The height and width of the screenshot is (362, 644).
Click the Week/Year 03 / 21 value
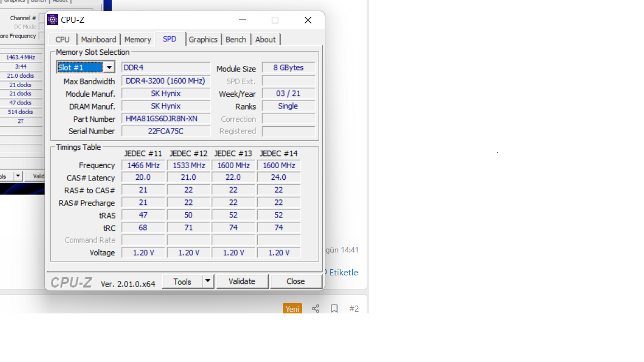(x=288, y=94)
